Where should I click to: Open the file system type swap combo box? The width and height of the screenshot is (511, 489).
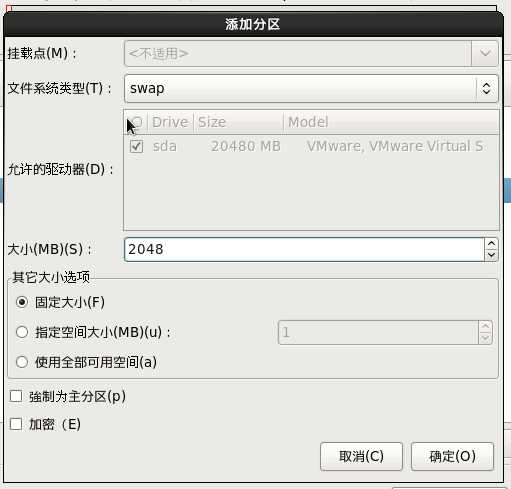coord(311,88)
